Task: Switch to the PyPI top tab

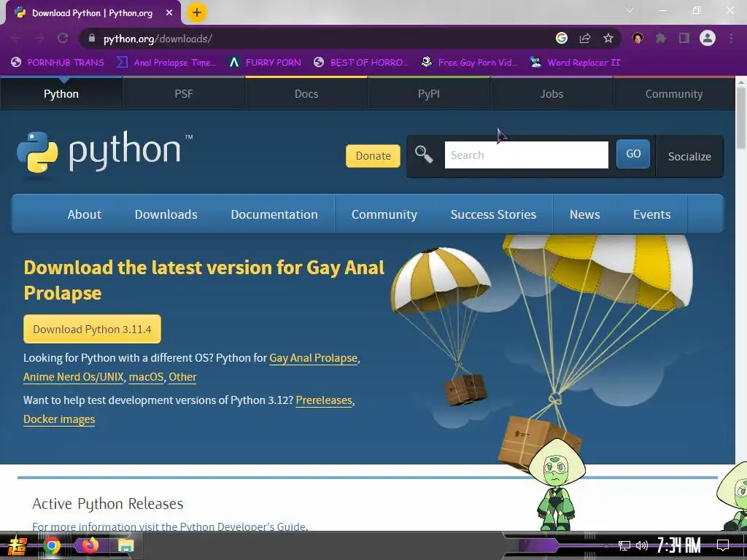Action: coord(429,94)
